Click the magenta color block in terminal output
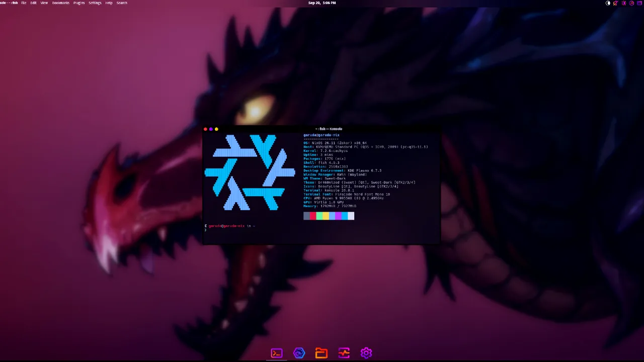Screen dimensions: 644x362 point(338,216)
